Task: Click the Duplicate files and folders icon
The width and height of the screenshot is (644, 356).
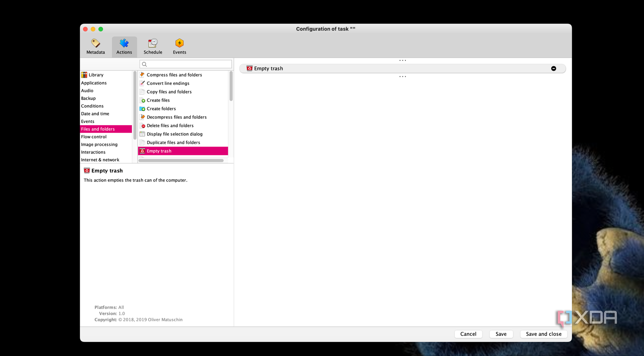Action: tap(142, 142)
